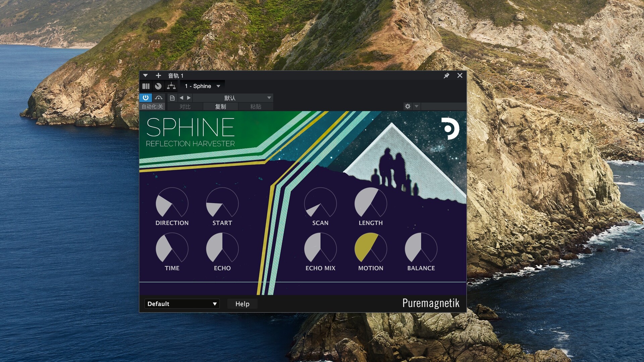
Task: Click the DIRECTION knob
Action: (x=172, y=203)
